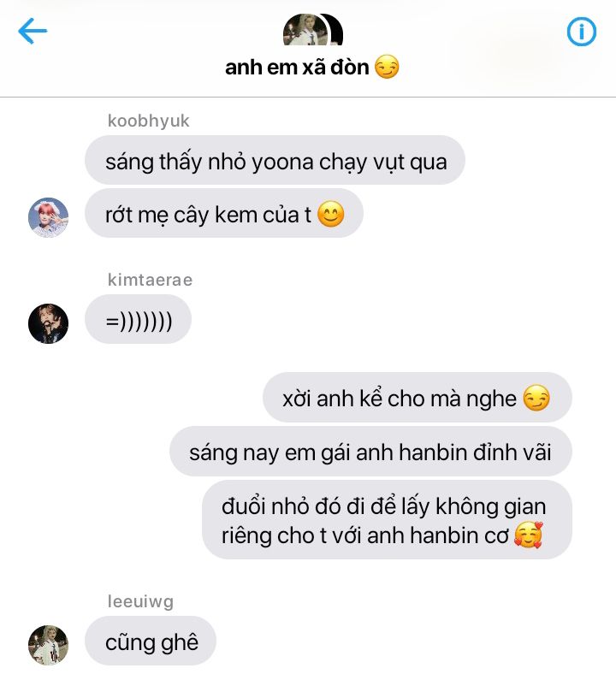Open the conversation info icon
616x674 pixels.
[x=582, y=32]
